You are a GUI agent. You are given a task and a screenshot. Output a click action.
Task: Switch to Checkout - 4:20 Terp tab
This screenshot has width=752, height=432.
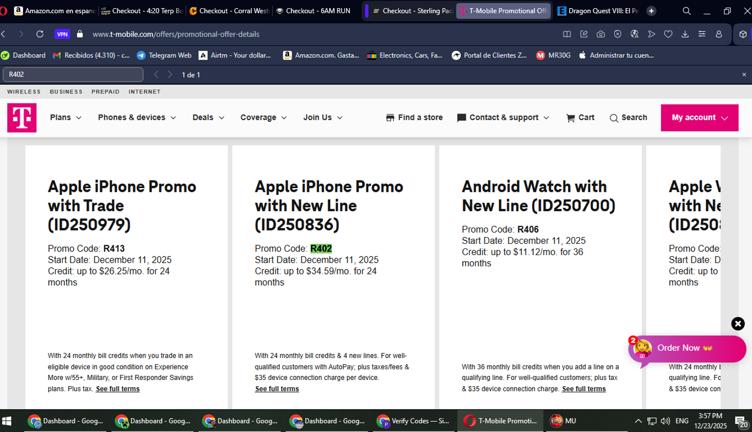[141, 11]
